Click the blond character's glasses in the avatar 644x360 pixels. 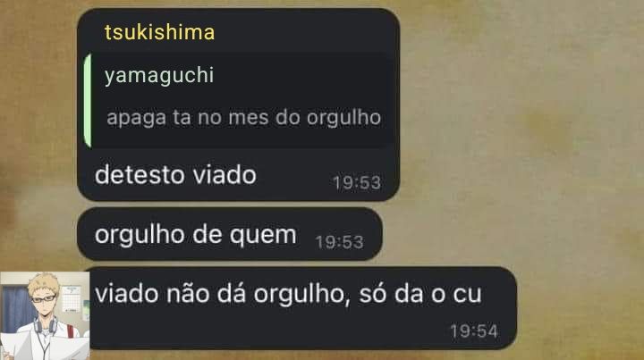click(x=43, y=298)
